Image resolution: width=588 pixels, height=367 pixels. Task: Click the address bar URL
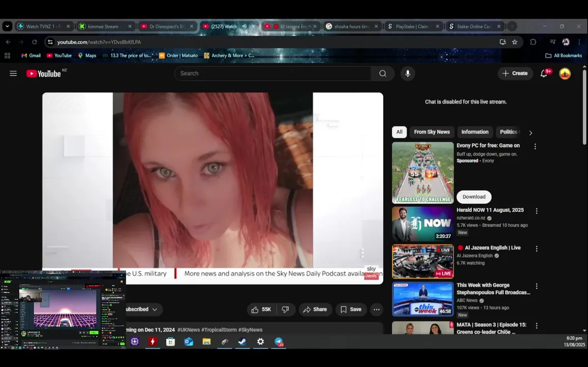(x=99, y=42)
